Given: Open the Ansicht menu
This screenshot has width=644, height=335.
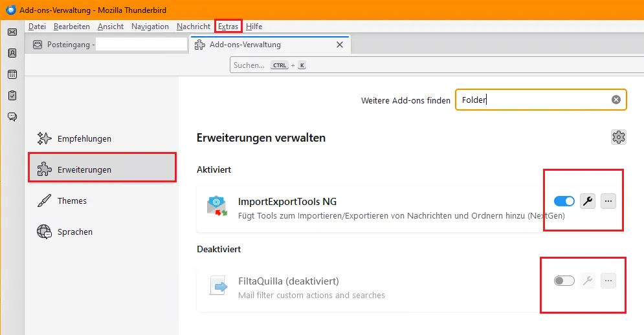Looking at the screenshot, I should coord(111,27).
